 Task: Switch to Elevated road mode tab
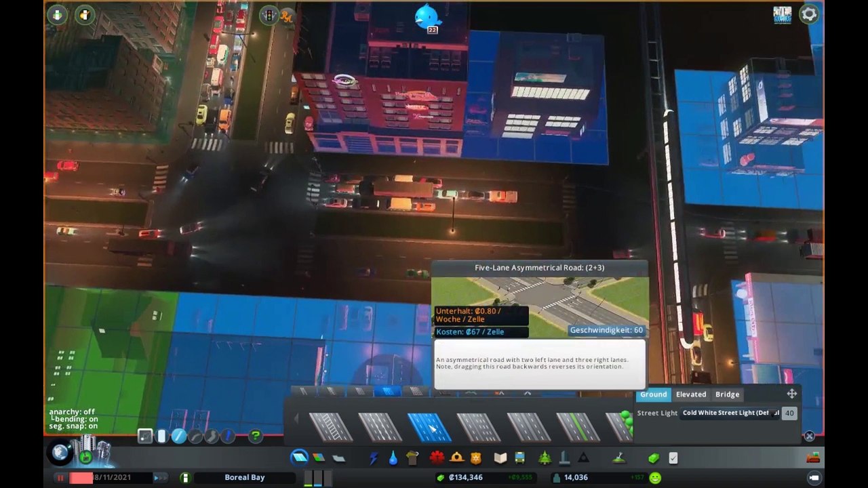coord(691,394)
